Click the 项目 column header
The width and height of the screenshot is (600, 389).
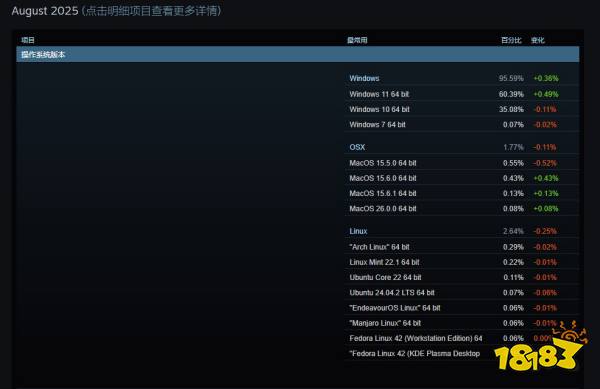28,40
